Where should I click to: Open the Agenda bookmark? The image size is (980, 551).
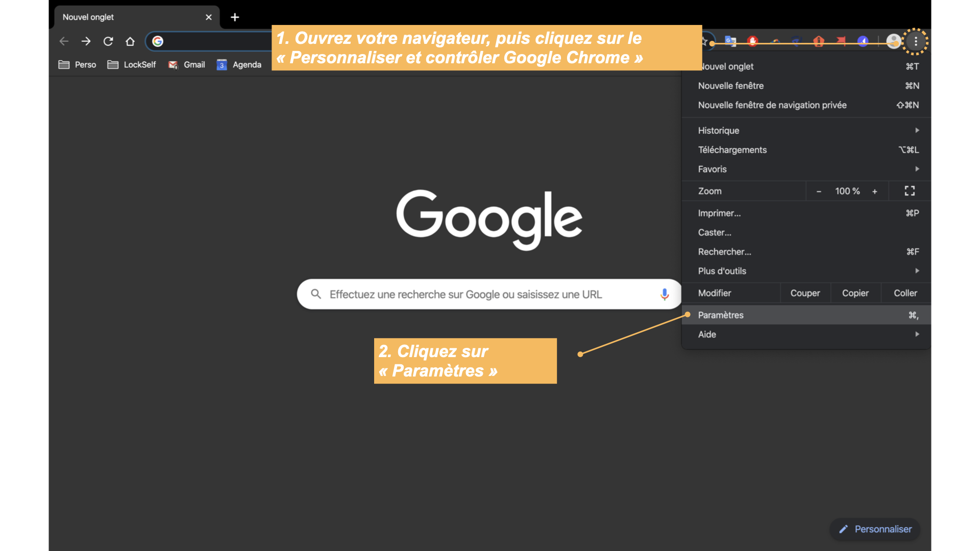239,65
